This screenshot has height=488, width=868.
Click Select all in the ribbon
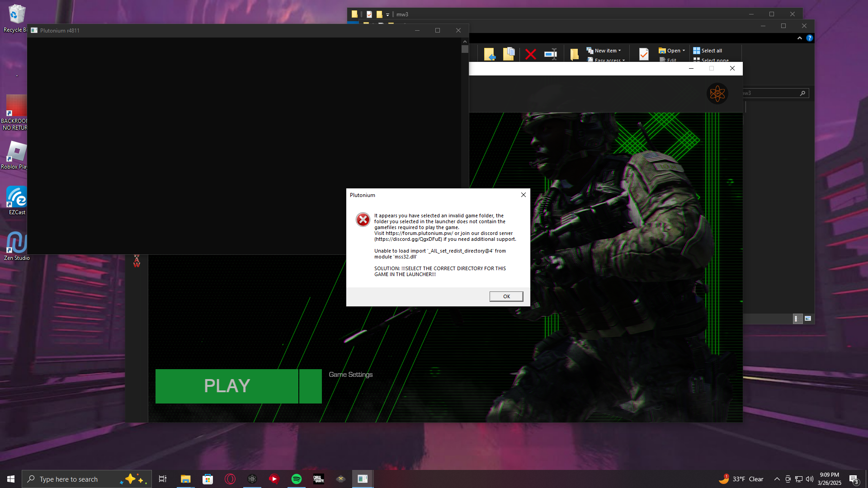tap(708, 51)
